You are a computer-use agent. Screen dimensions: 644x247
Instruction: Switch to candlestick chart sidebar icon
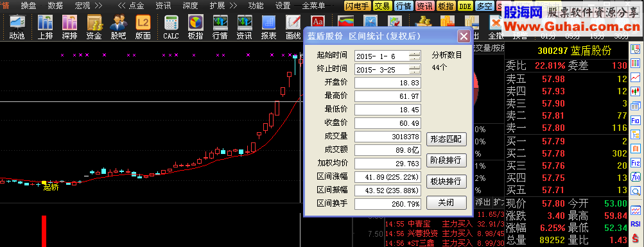pyautogui.click(x=636, y=91)
